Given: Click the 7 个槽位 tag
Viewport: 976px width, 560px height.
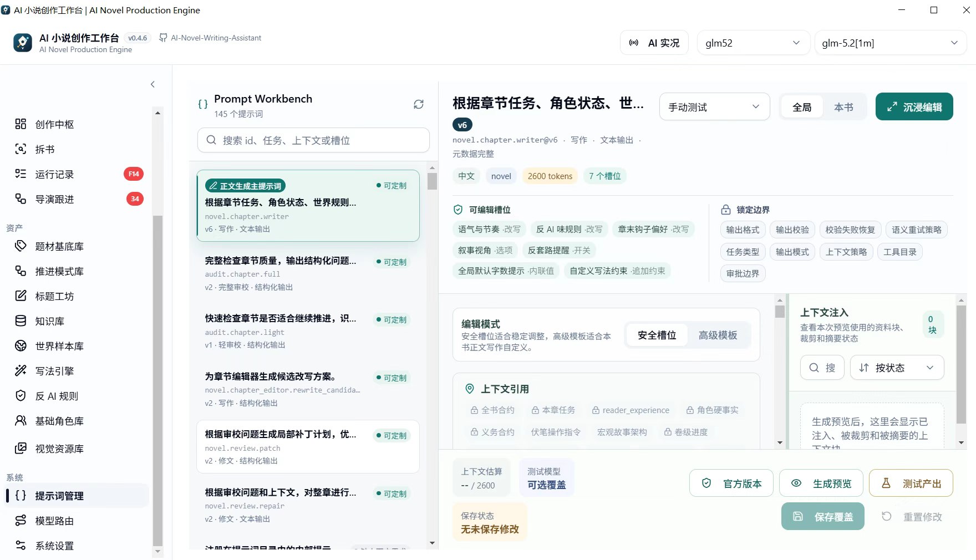Looking at the screenshot, I should tap(605, 176).
